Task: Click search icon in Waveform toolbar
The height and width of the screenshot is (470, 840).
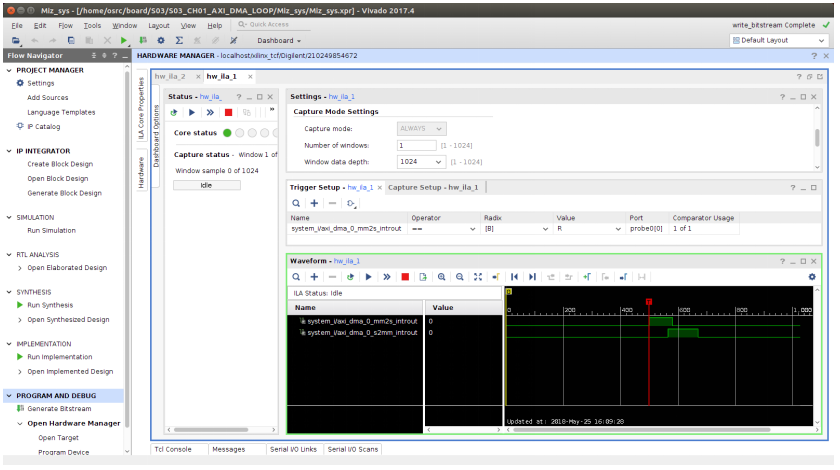Action: [296, 277]
